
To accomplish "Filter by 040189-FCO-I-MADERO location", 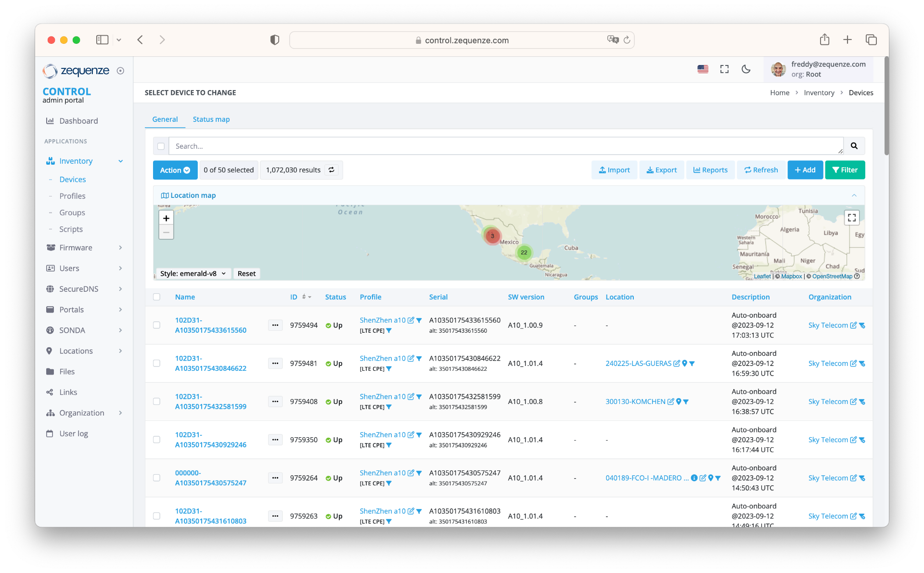I will tap(718, 478).
